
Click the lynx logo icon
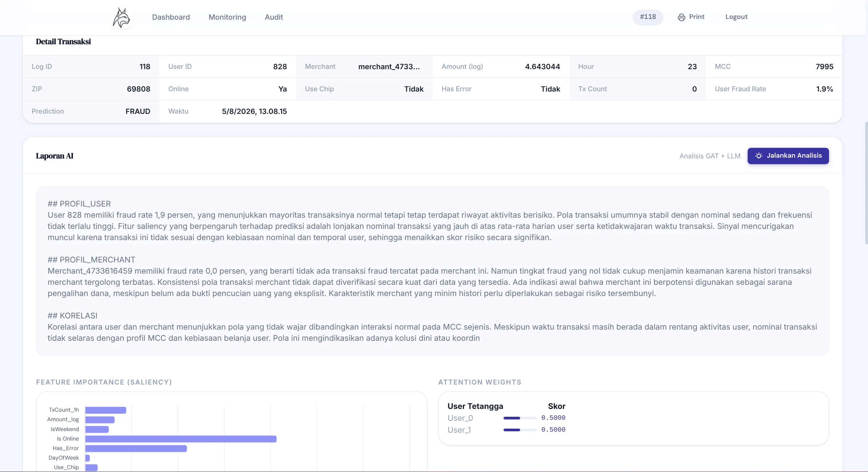coord(121,17)
